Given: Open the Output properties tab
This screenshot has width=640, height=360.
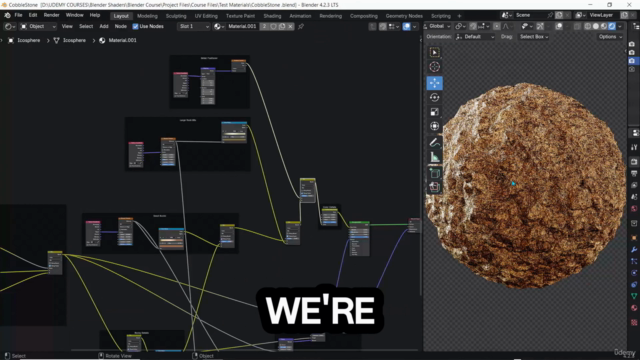Looking at the screenshot, I should tap(634, 174).
